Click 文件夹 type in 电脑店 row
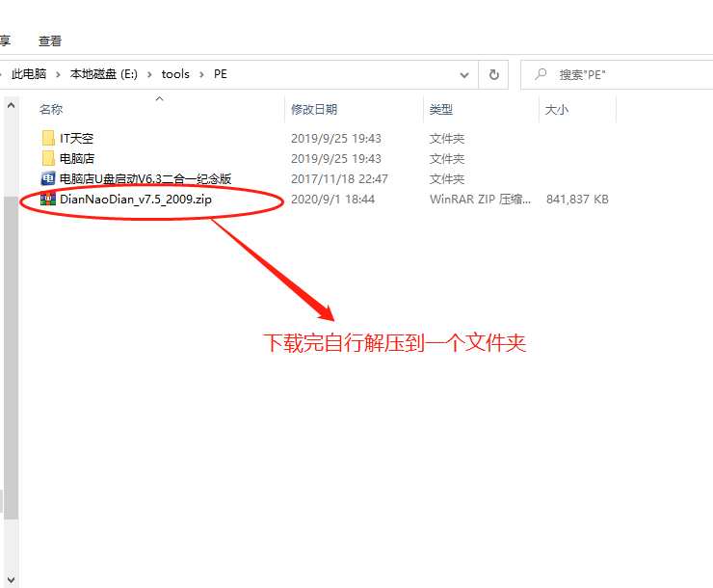Screen dimensions: 713x588 pos(447,159)
